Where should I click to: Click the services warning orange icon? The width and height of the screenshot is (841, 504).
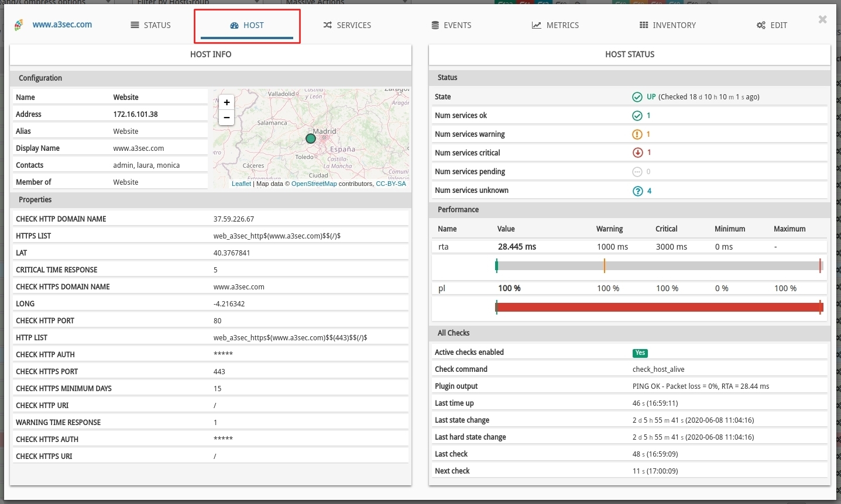637,134
